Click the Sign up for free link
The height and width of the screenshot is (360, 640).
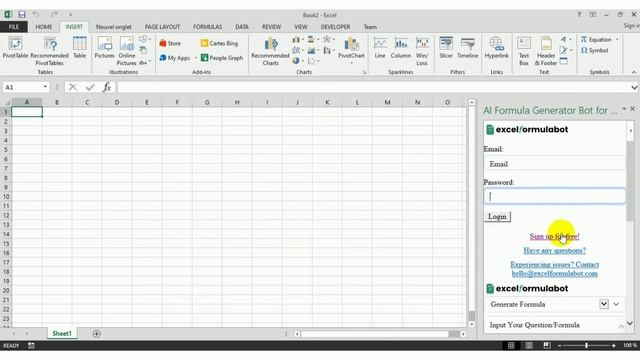pyautogui.click(x=554, y=236)
